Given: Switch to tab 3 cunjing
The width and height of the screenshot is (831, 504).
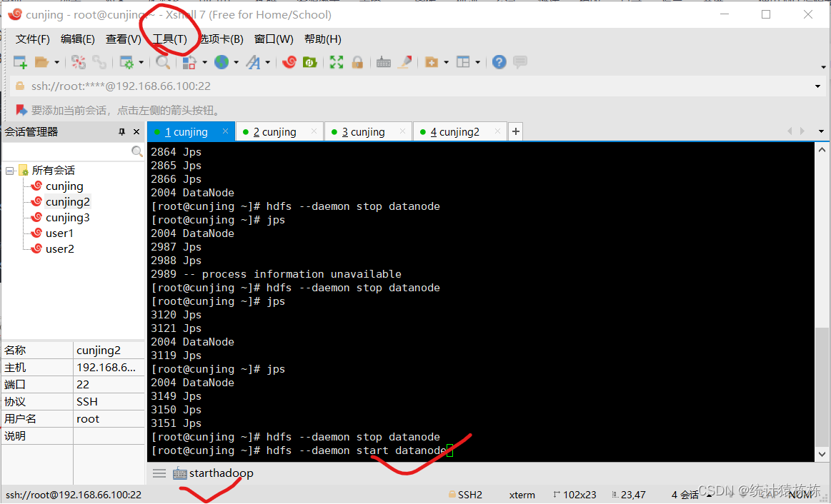Looking at the screenshot, I should click(363, 132).
